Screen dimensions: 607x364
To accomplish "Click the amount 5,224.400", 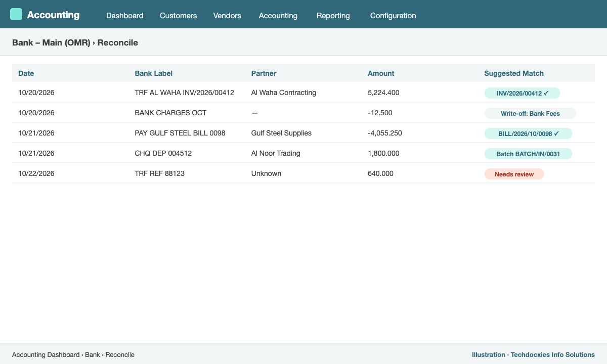I will tap(383, 93).
